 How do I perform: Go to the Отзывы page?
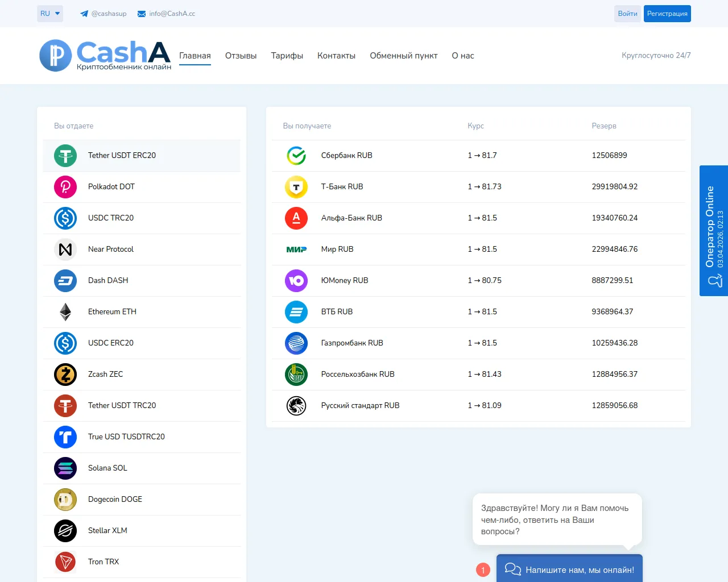tap(241, 56)
